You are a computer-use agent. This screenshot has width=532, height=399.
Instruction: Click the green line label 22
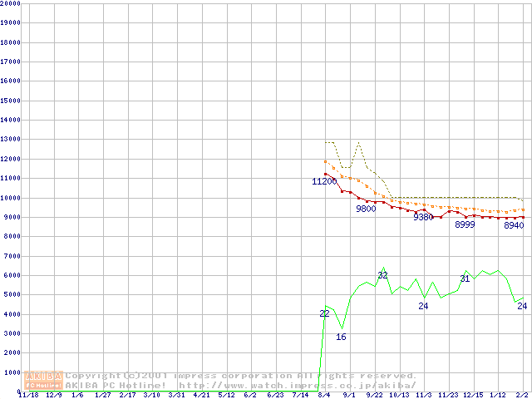(324, 313)
